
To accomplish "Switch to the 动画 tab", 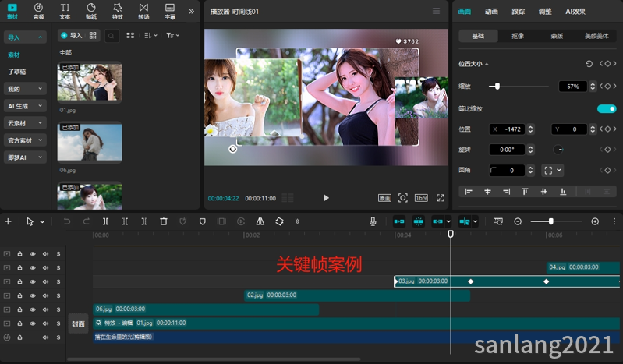I will click(x=491, y=12).
